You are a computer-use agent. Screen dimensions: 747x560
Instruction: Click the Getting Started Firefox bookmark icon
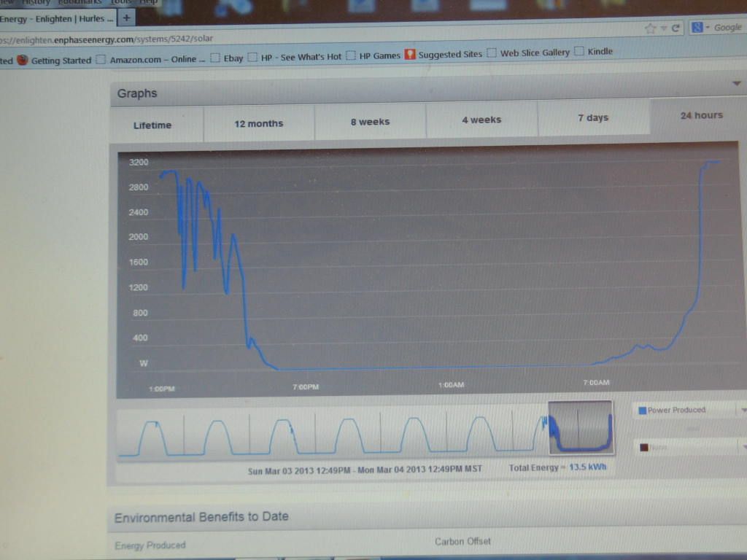point(23,60)
